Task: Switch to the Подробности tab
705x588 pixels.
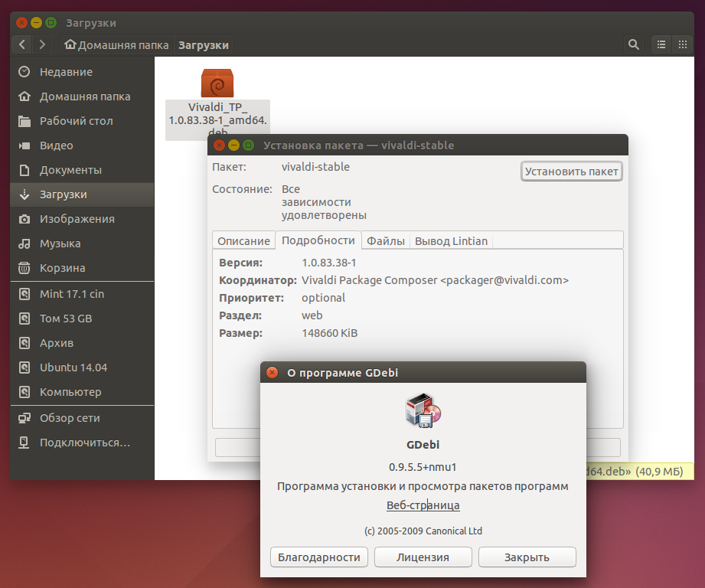Action: [318, 240]
